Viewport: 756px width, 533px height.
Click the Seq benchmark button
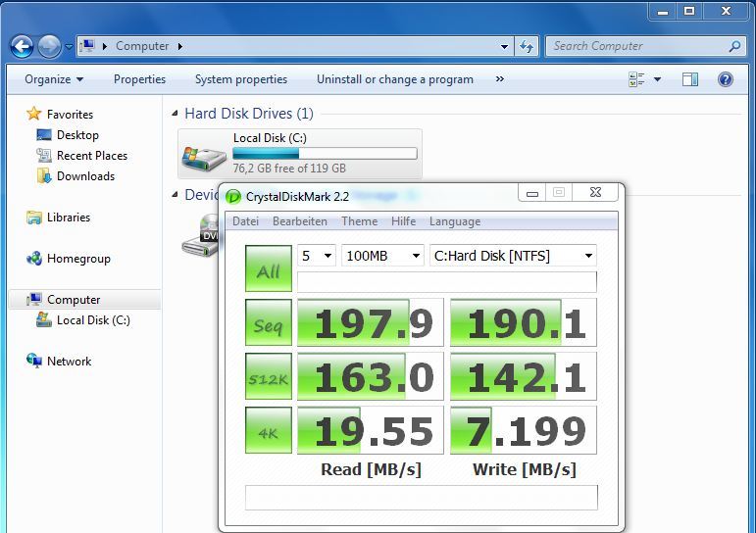[269, 322]
